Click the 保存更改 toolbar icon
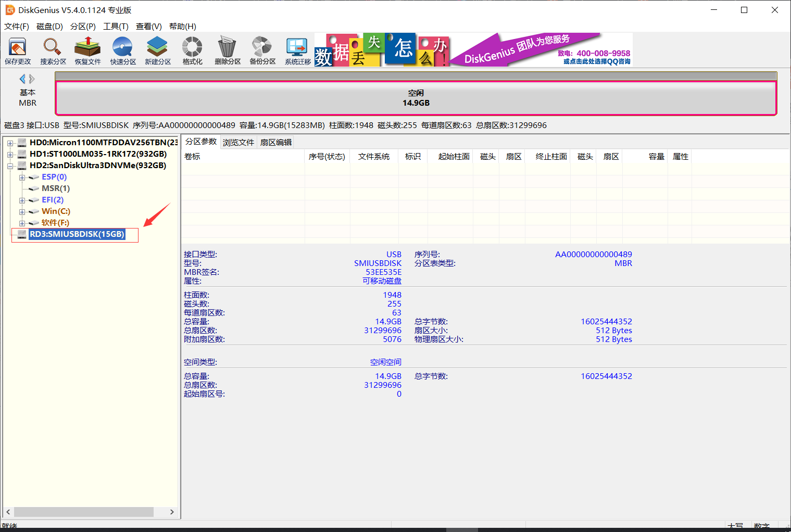791x532 pixels. [x=18, y=50]
